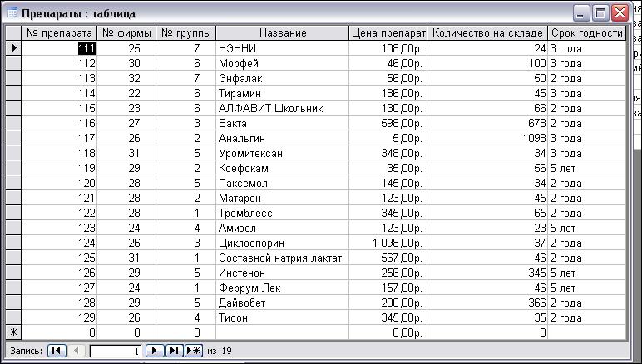Screen dimensions: 642x364
Task: Click the stock quantity cell '678'
Action: tap(487, 123)
